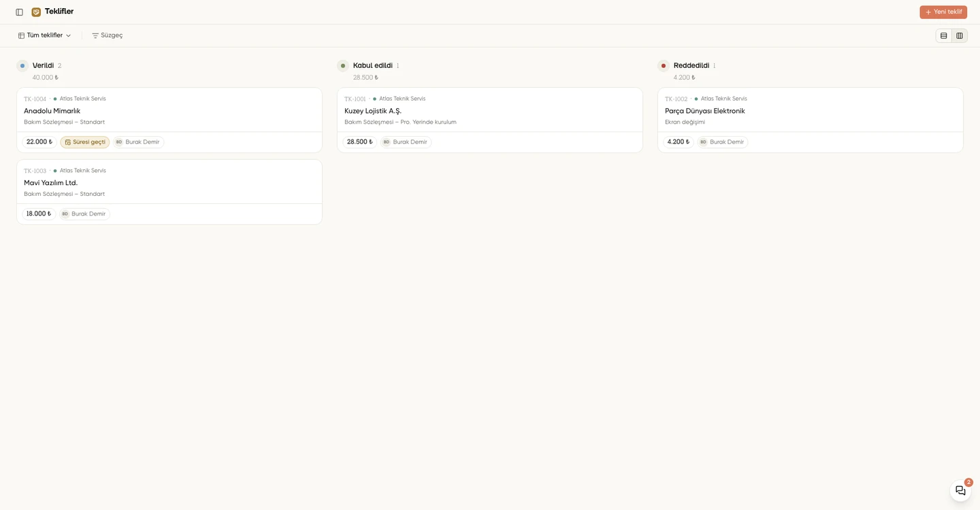Image resolution: width=980 pixels, height=510 pixels.
Task: Open the Mavi Yazılım Ltd. offer card
Action: [x=169, y=192]
